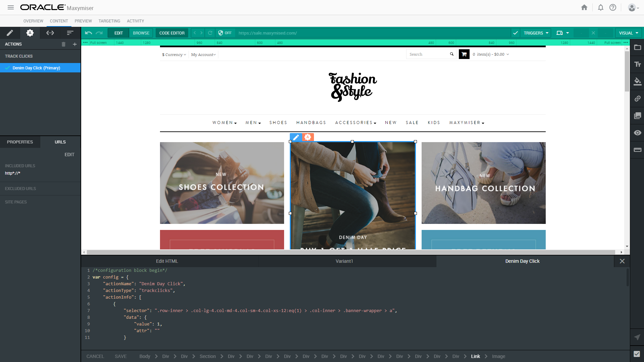644x362 pixels.
Task: Toggle the shield OFF switch
Action: [225, 33]
